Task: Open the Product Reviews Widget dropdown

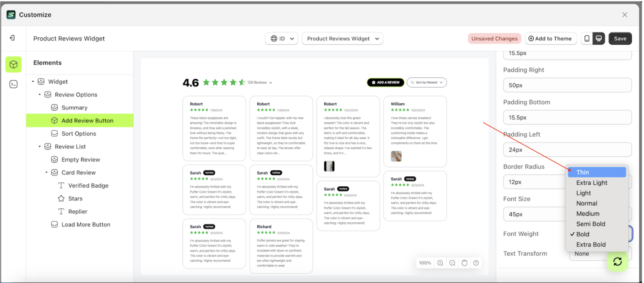Action: [x=342, y=39]
